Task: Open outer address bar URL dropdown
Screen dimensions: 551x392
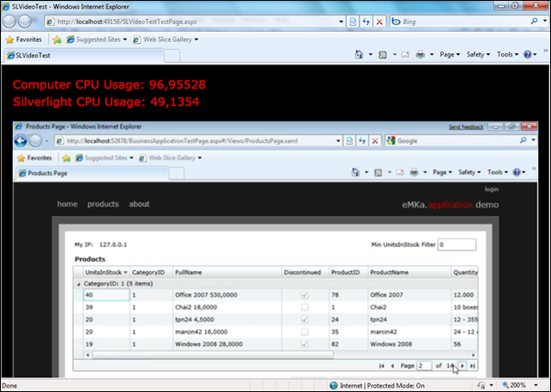Action: point(341,21)
